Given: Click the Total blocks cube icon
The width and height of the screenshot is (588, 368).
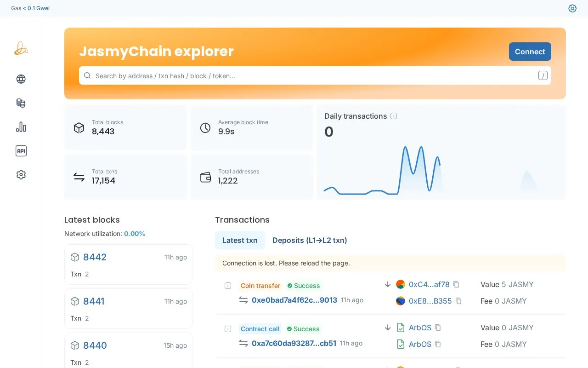Looking at the screenshot, I should (79, 128).
